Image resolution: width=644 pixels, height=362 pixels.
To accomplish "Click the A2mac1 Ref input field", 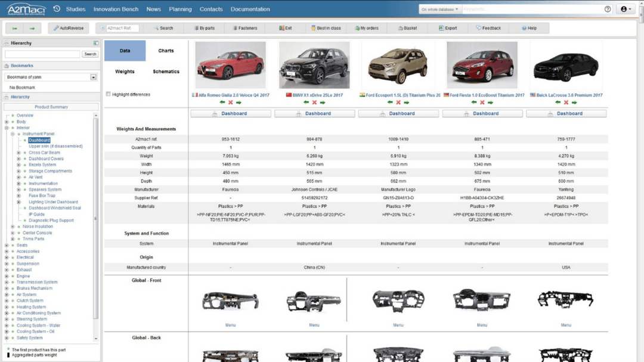I will [122, 29].
